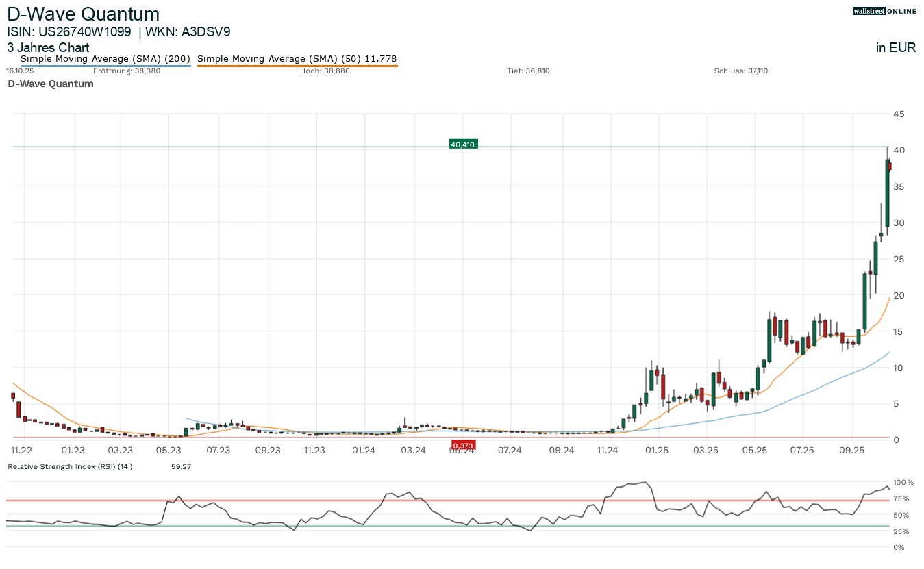
Task: Click the small D-Wave Quantum series label
Action: (x=50, y=84)
